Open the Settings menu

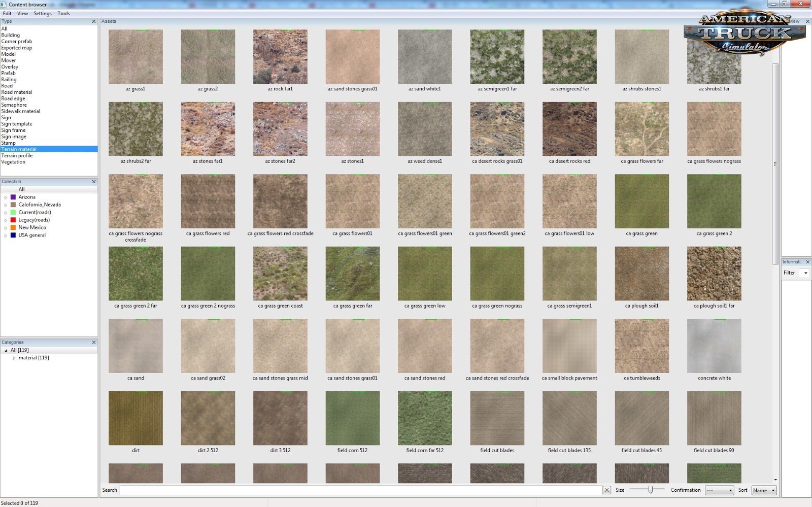(x=43, y=14)
